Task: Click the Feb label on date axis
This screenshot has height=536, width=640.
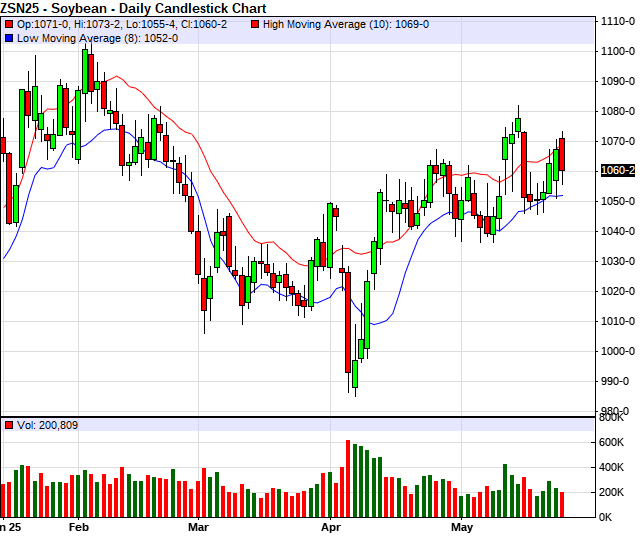Action: (x=79, y=526)
